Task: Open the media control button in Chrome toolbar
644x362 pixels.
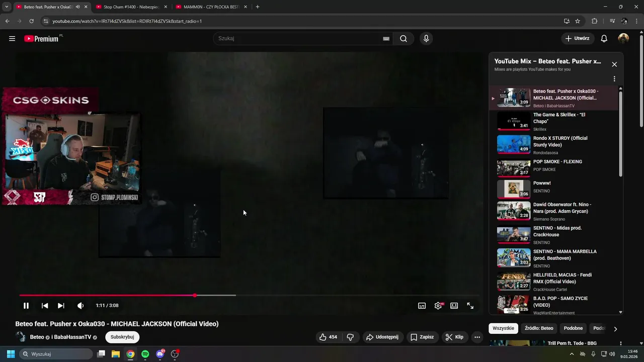Action: point(612,21)
